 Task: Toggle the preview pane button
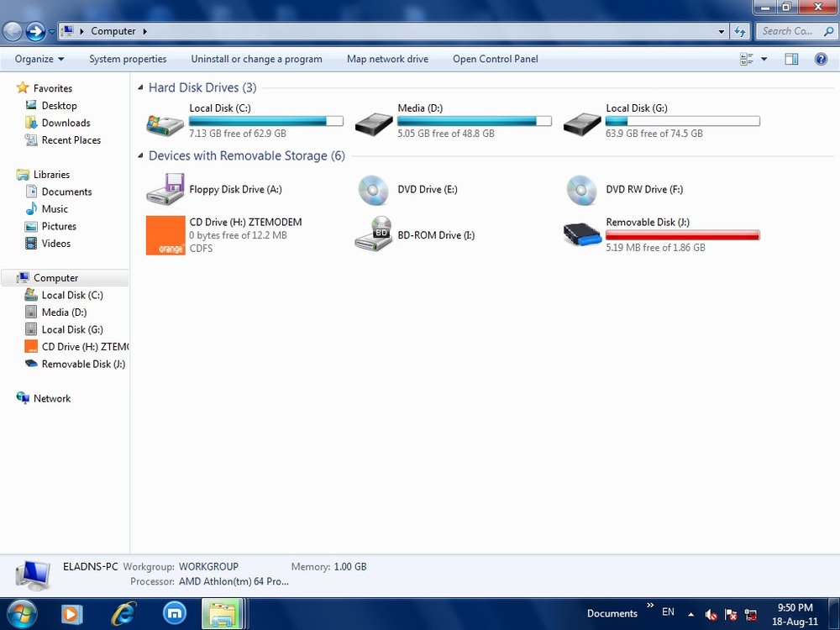pos(791,59)
